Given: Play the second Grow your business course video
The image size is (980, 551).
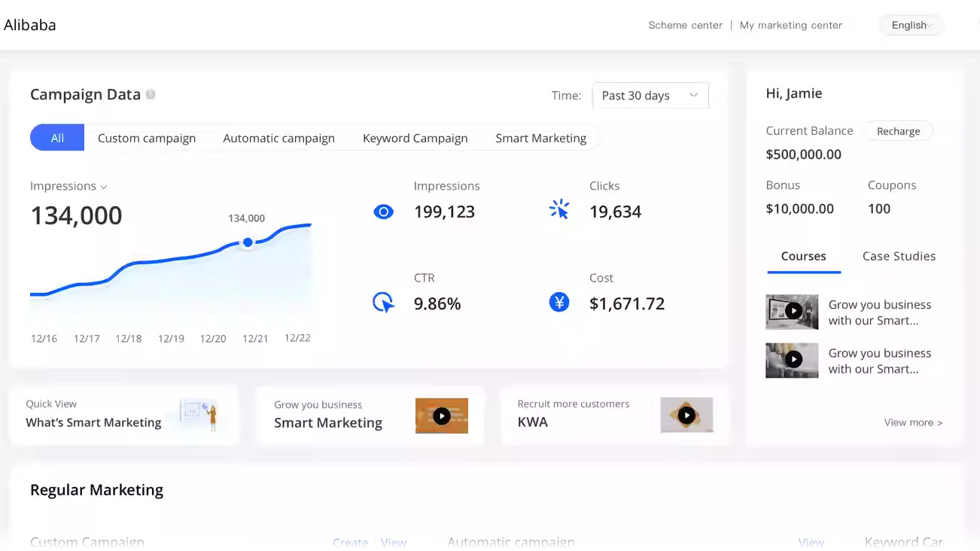Looking at the screenshot, I should [x=792, y=360].
